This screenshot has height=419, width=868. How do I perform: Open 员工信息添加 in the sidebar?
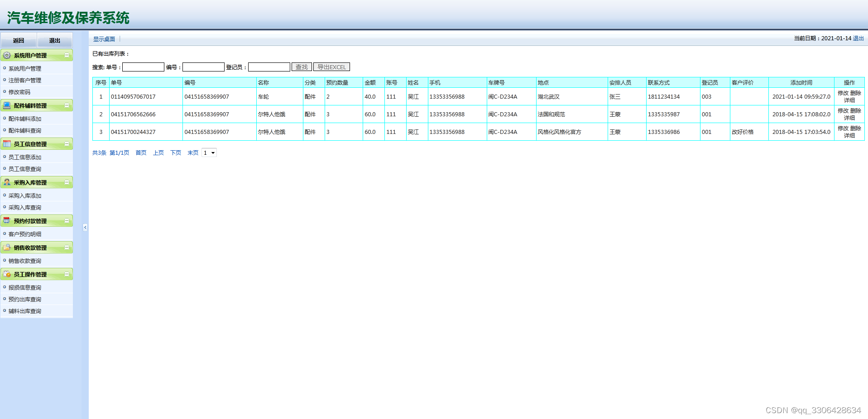pyautogui.click(x=25, y=157)
